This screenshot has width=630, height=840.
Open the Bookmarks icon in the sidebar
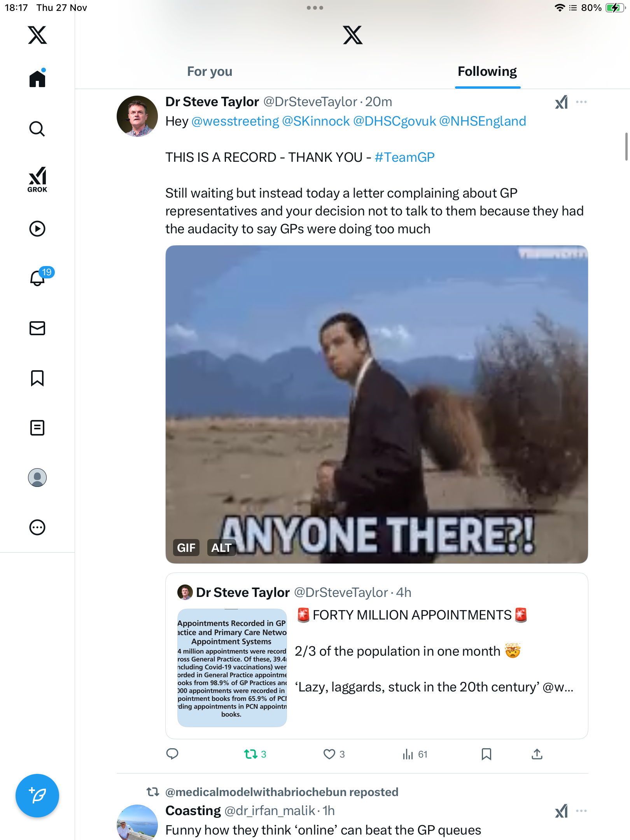pyautogui.click(x=37, y=378)
